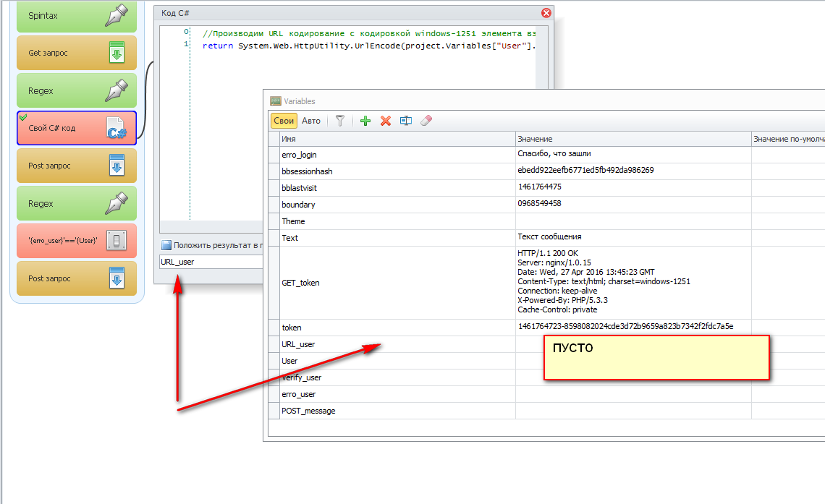Image resolution: width=825 pixels, height=504 pixels.
Task: Toggle the Положить результат в переменную option
Action: point(166,245)
